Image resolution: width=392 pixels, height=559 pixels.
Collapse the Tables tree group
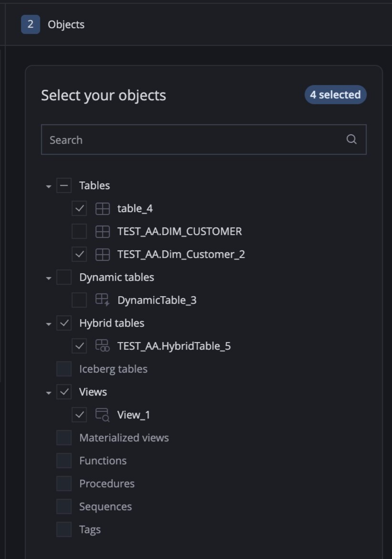coord(48,186)
